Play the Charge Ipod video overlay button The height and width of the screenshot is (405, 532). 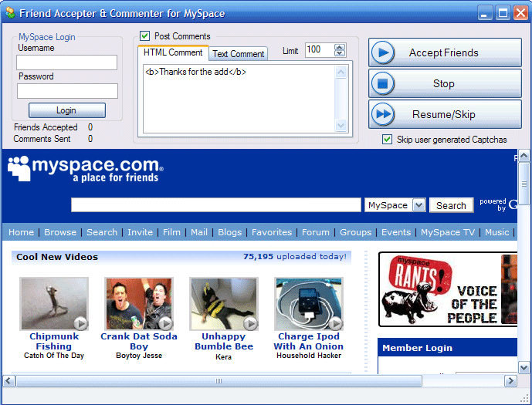click(x=336, y=324)
